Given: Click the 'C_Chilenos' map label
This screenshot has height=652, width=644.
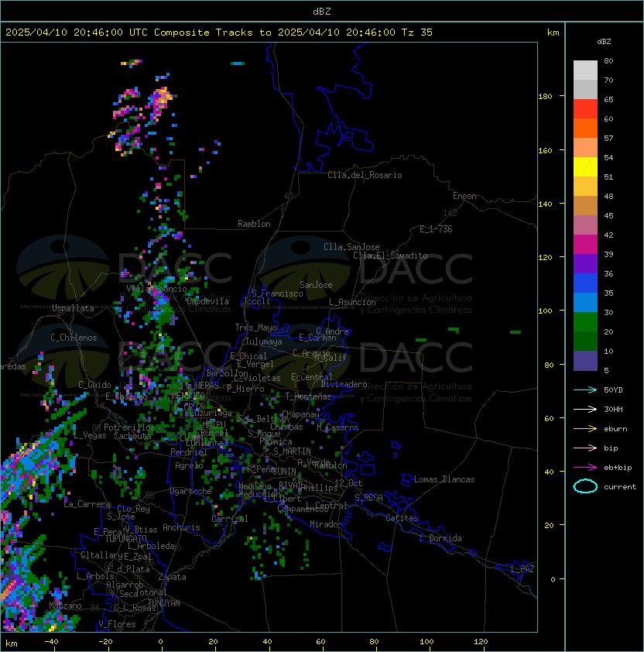Looking at the screenshot, I should (74, 338).
